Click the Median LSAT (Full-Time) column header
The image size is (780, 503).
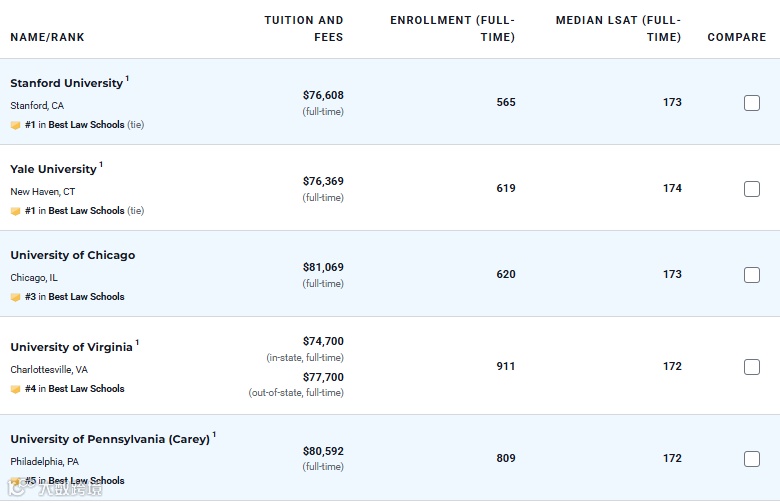pyautogui.click(x=618, y=28)
